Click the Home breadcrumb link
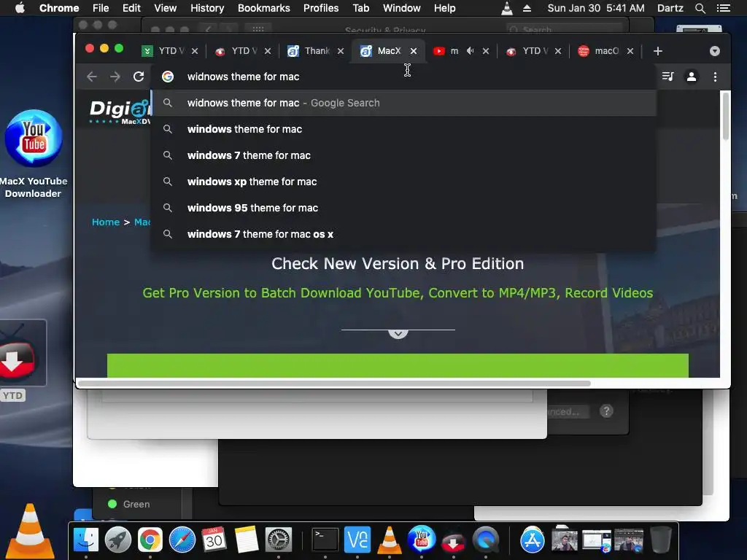This screenshot has height=560, width=747. pos(106,222)
